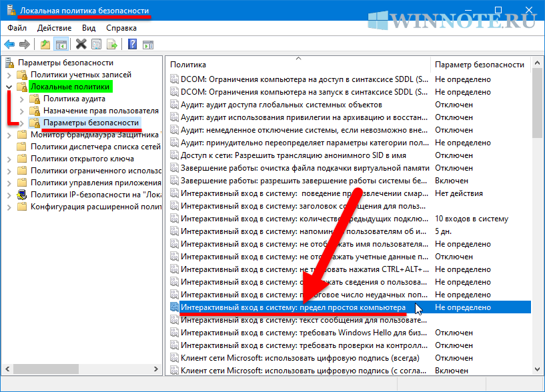Toggle the Show/Hide action pane icon
Image resolution: width=545 pixels, height=392 pixels.
pyautogui.click(x=148, y=45)
